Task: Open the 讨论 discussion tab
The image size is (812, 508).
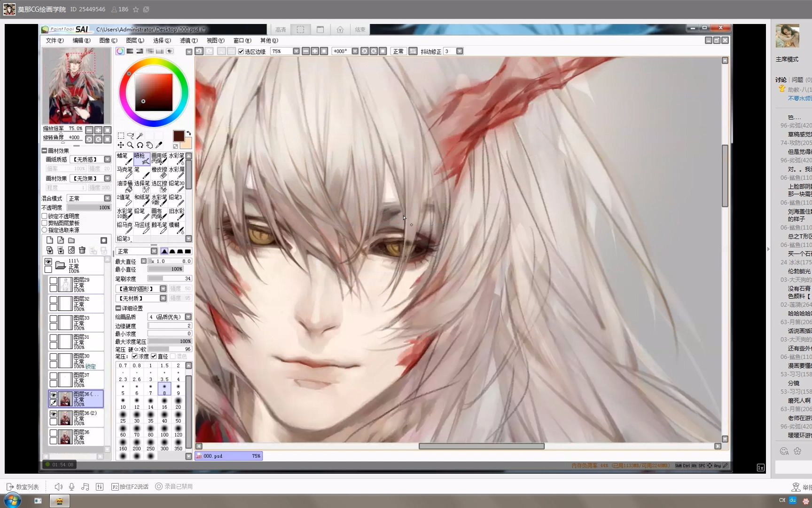Action: (x=781, y=80)
